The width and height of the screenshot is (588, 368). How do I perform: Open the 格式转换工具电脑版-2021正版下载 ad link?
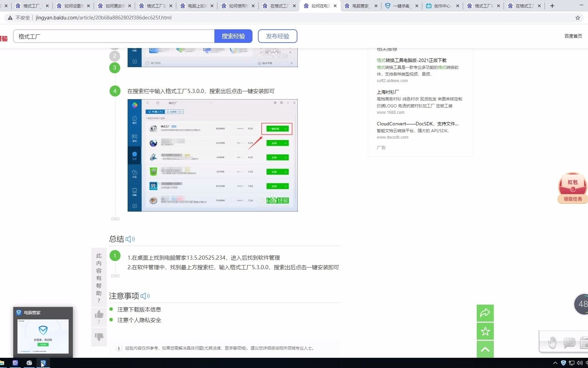click(412, 60)
